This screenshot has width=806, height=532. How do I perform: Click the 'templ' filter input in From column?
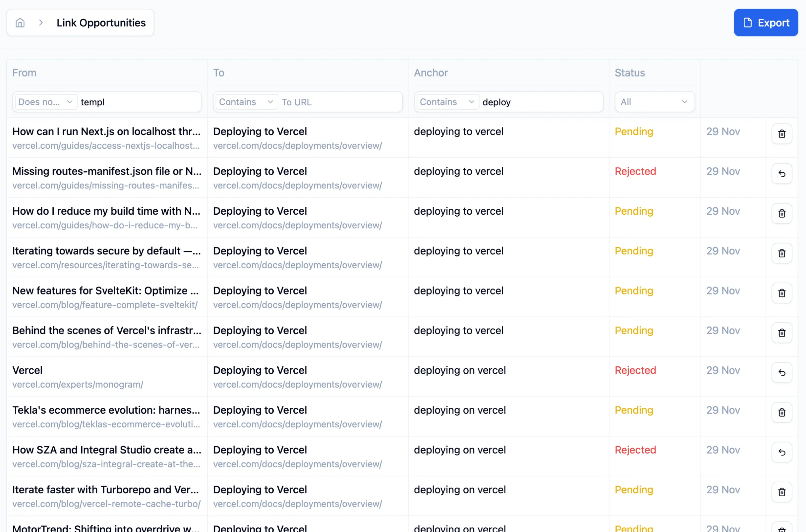point(139,102)
